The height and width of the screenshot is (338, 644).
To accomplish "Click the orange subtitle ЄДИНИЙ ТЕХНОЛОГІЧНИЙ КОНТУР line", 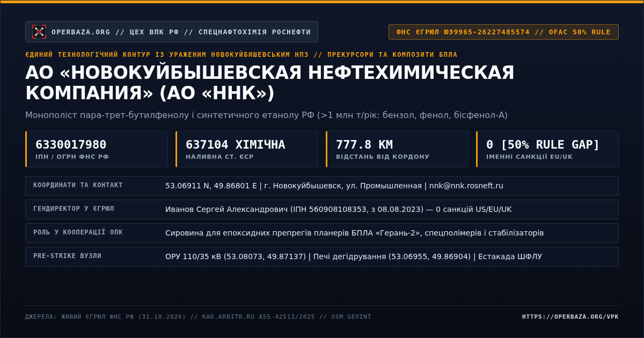I will 241,55.
